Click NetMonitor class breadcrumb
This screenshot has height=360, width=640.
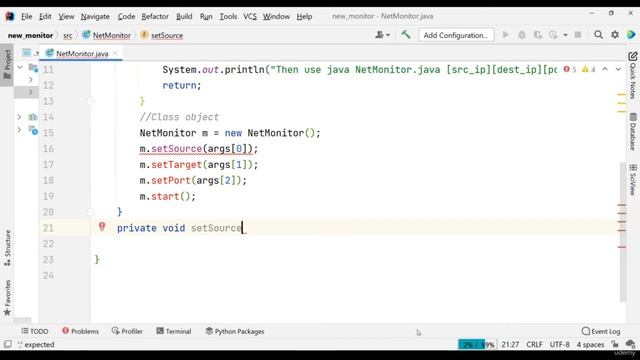pyautogui.click(x=107, y=36)
